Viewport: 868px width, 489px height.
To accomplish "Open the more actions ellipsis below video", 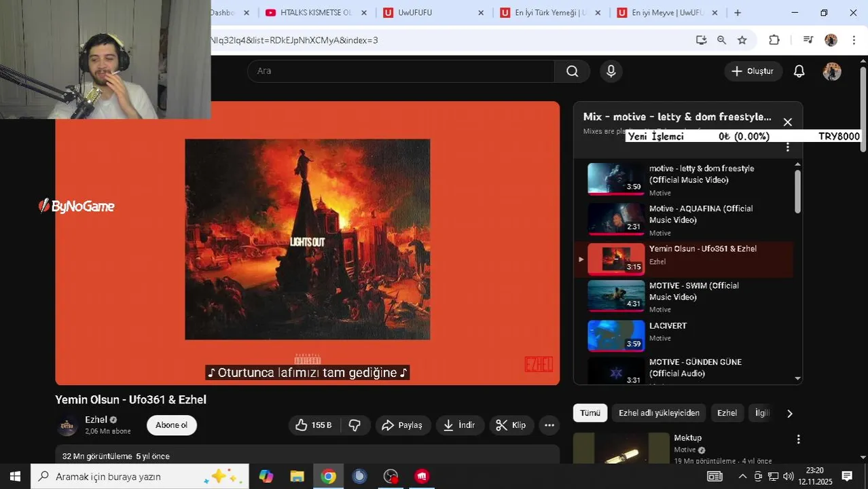I will pos(549,425).
